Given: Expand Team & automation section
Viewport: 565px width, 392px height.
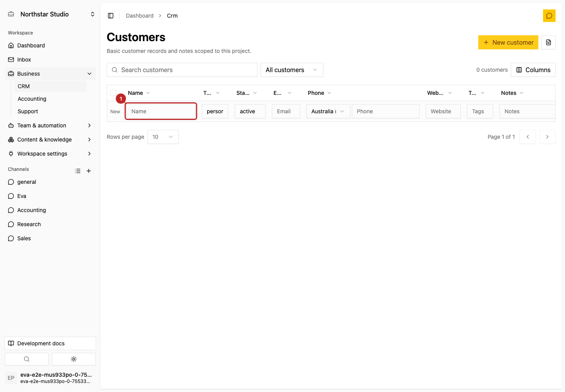Looking at the screenshot, I should pos(50,125).
